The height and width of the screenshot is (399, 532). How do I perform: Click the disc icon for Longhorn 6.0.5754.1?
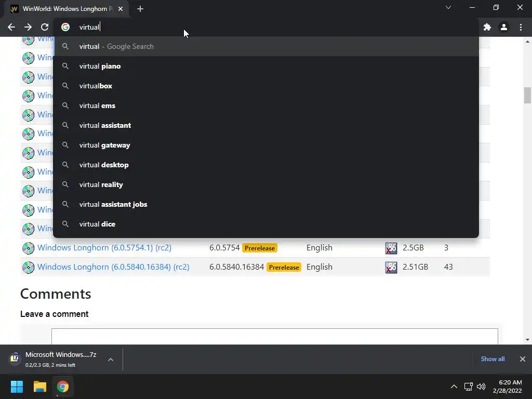(x=28, y=248)
